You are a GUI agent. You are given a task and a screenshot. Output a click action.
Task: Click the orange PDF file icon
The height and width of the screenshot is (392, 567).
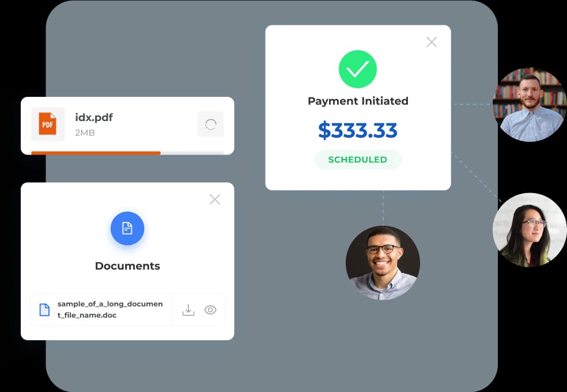coord(48,124)
